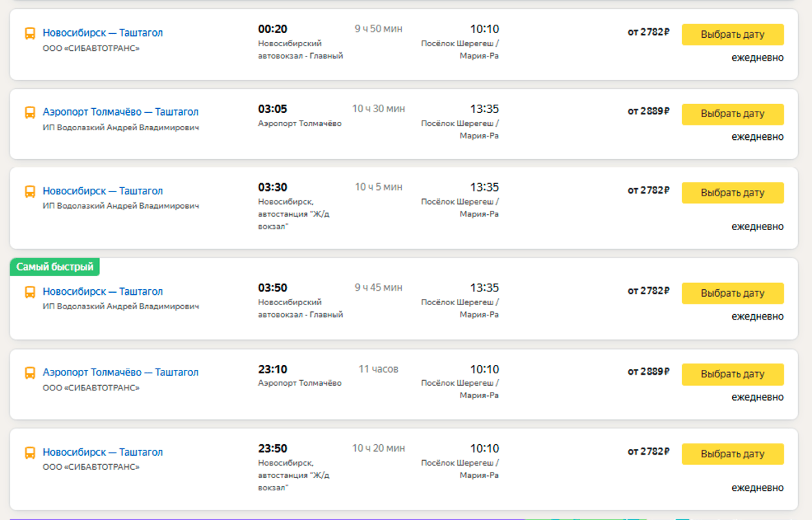Click the Самый быстрый green badge
The width and height of the screenshot is (812, 520).
click(x=55, y=267)
